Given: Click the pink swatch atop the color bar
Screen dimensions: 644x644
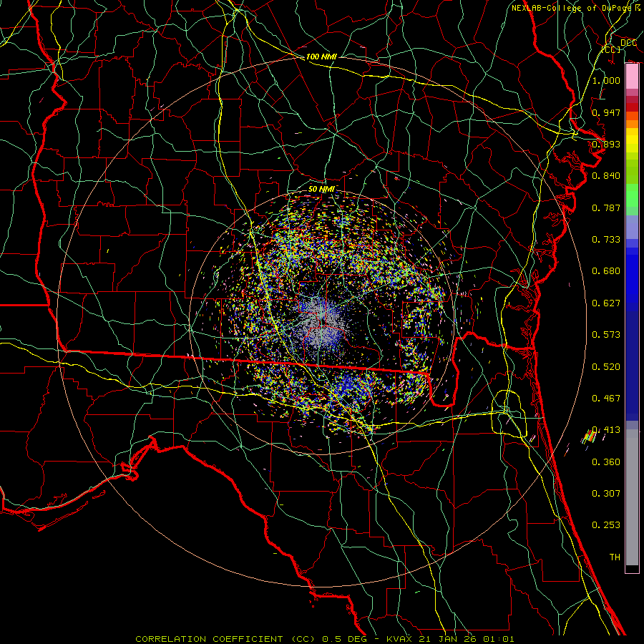Looking at the screenshot, I should [x=632, y=77].
